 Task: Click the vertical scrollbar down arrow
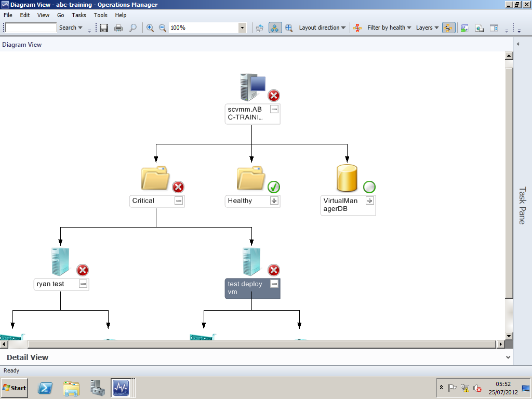[509, 336]
